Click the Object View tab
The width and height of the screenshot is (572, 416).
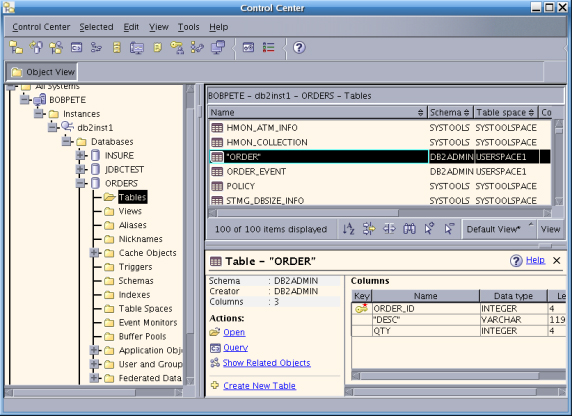tap(43, 72)
